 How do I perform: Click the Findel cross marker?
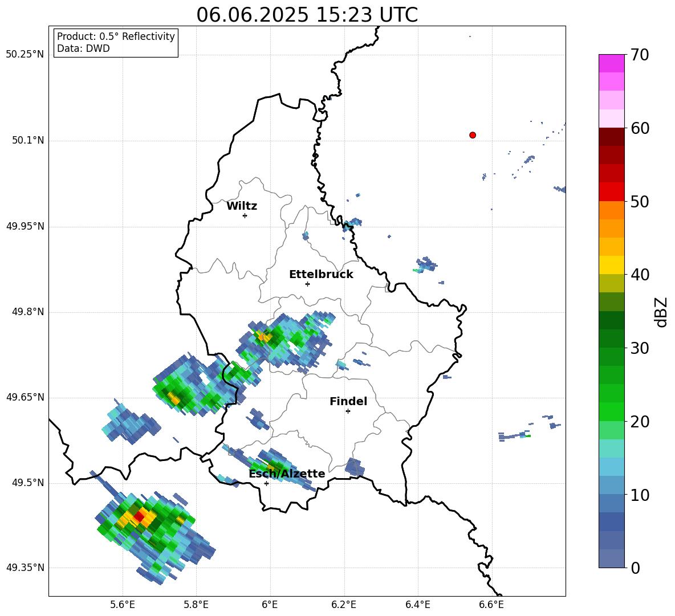click(348, 411)
